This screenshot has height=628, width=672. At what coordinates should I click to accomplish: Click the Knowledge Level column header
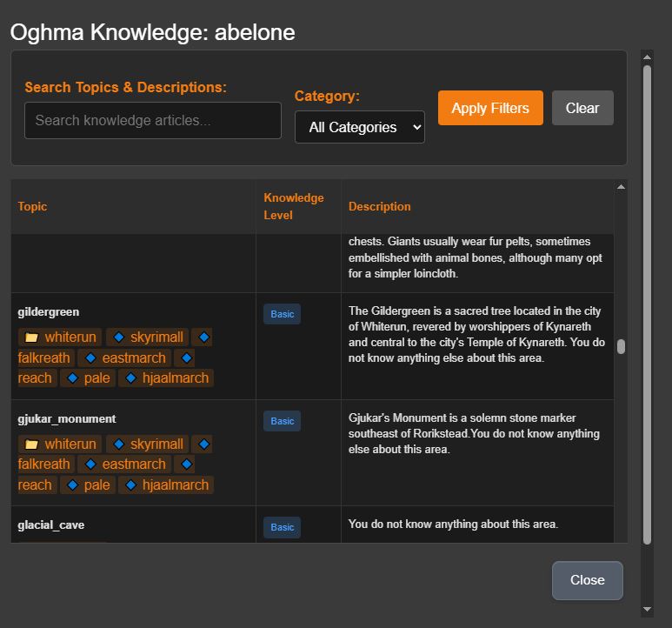click(x=294, y=207)
